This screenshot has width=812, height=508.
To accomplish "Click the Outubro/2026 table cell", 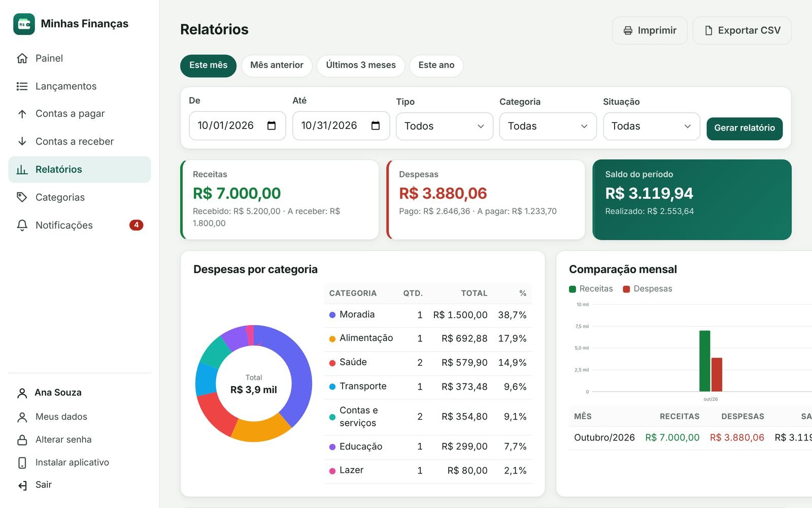I will [604, 438].
